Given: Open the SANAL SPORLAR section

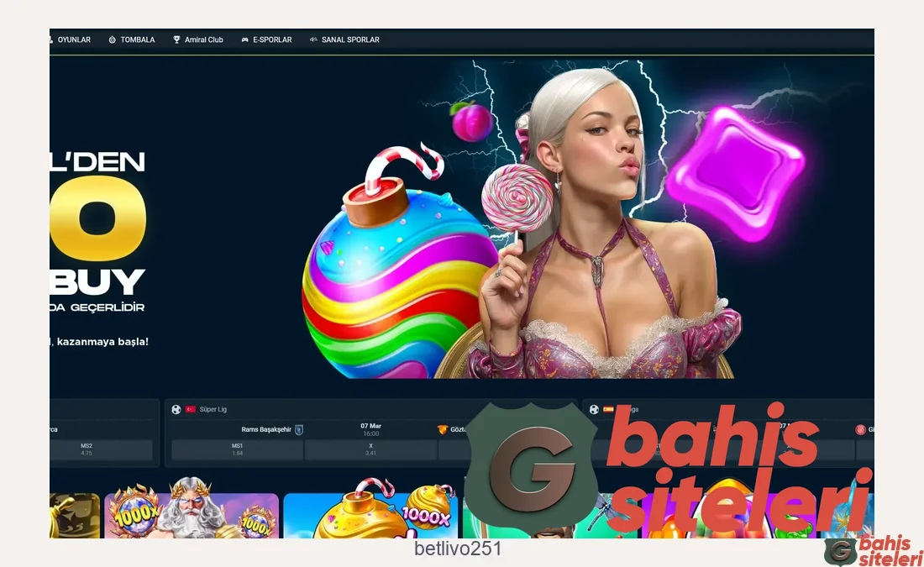Looking at the screenshot, I should click(350, 39).
